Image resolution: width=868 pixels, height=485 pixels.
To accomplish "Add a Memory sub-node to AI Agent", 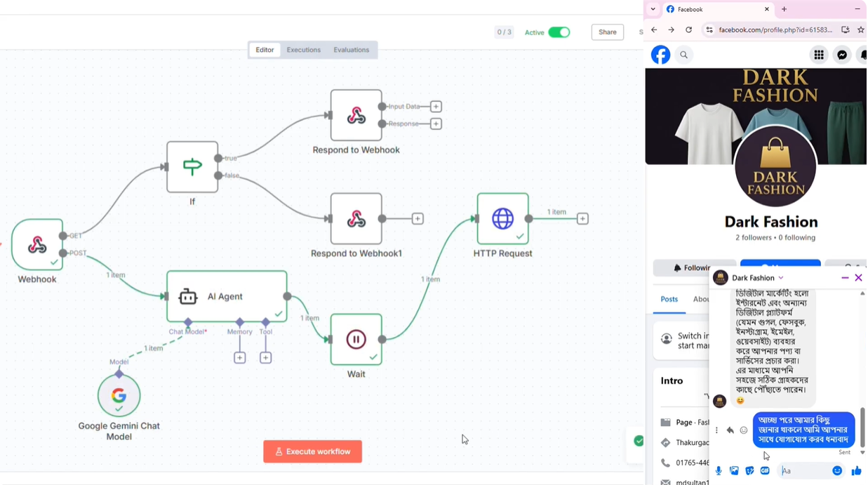I will click(x=239, y=358).
